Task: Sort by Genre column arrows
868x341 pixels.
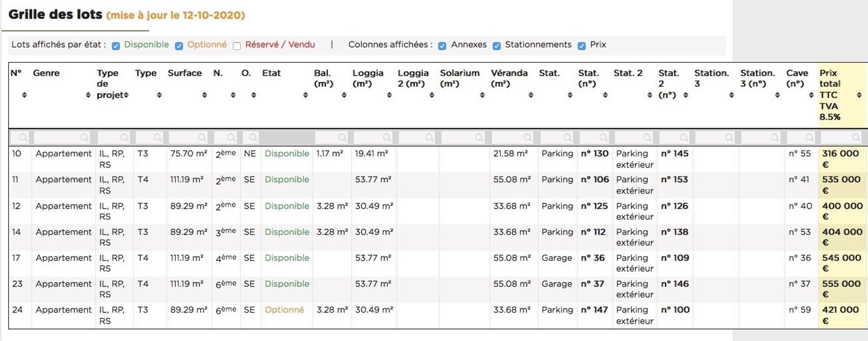Action: coord(88,95)
